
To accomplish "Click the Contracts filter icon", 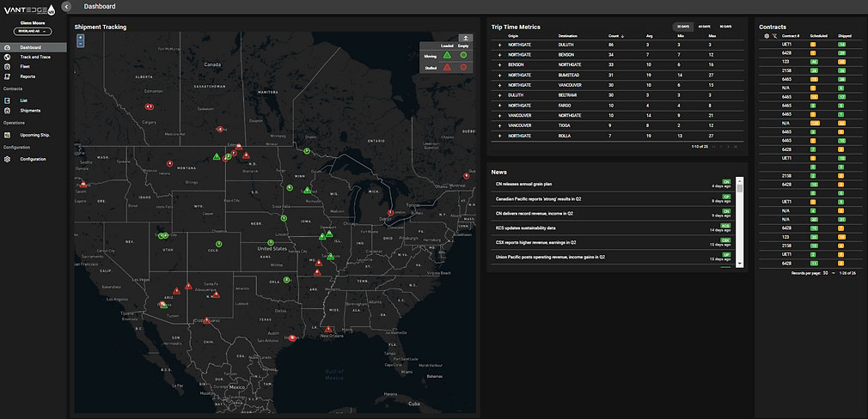I will coord(774,36).
